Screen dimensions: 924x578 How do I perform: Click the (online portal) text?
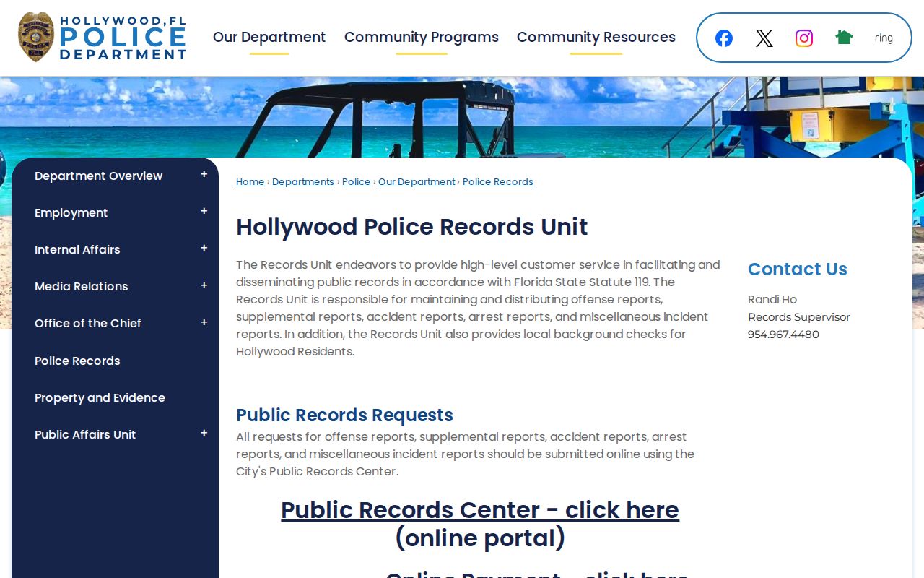480,538
